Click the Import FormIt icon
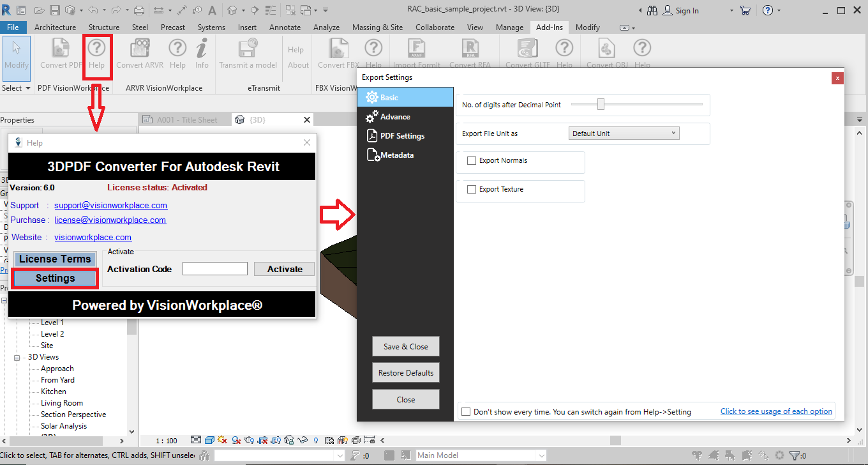The height and width of the screenshot is (465, 868). [417, 49]
